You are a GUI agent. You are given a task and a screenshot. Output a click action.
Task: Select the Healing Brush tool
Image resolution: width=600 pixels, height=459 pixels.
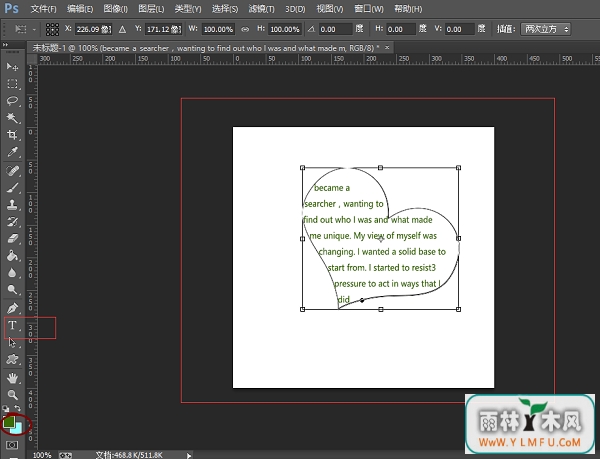[x=12, y=170]
